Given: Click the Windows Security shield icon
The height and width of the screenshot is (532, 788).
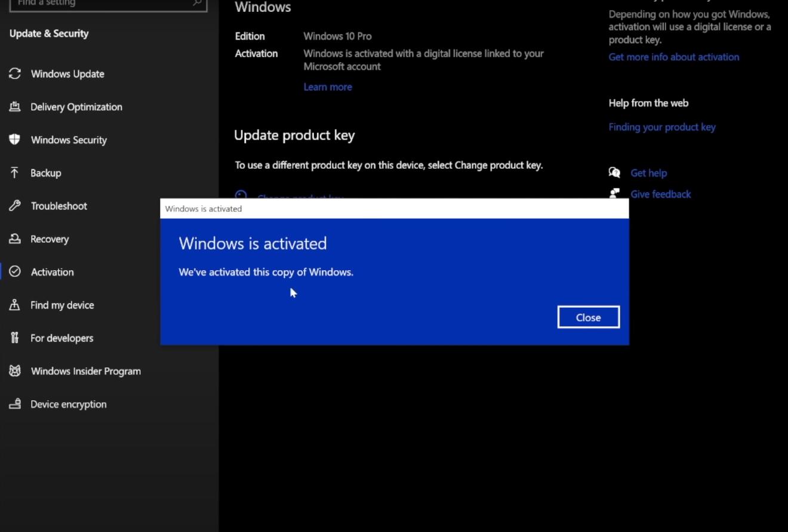Looking at the screenshot, I should 15,140.
